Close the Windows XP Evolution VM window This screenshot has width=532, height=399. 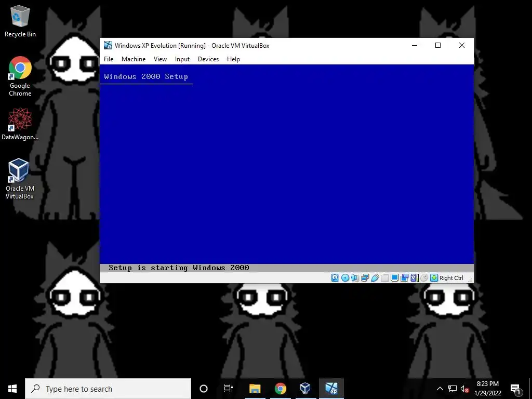pos(462,45)
